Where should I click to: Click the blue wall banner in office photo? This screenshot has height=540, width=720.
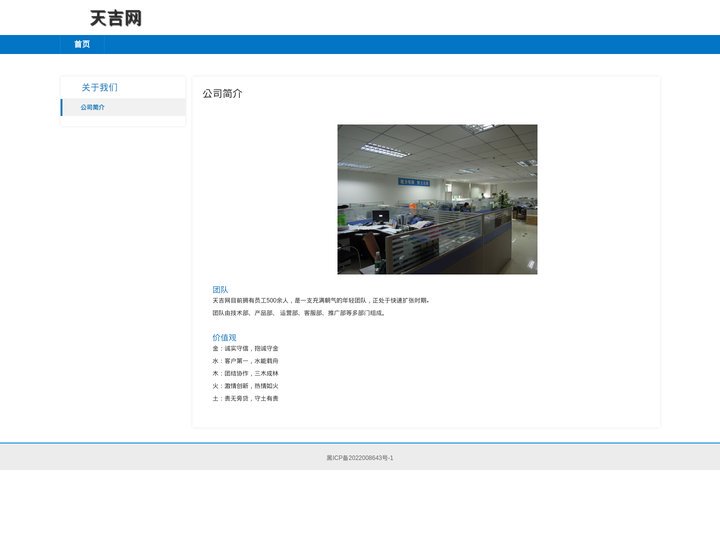point(414,182)
